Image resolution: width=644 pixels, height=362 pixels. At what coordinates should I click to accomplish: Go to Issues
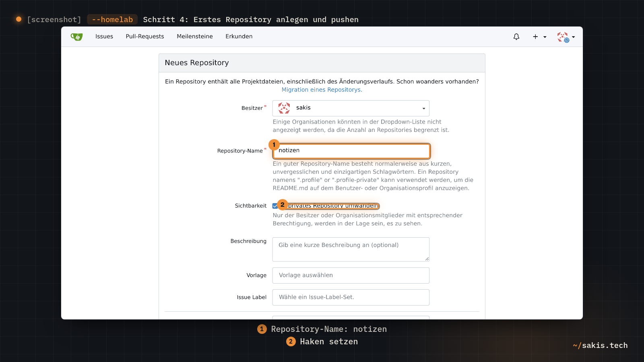[x=104, y=36]
